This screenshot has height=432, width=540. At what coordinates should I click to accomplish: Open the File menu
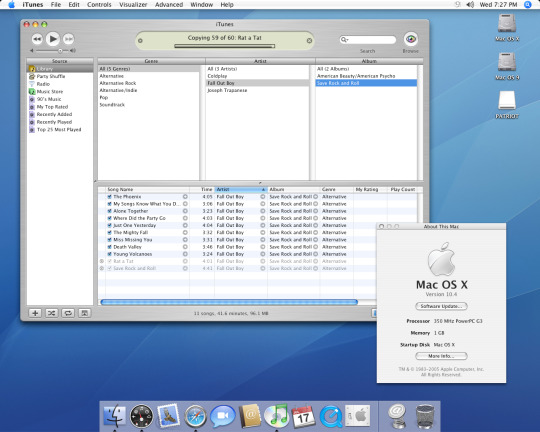click(x=56, y=5)
